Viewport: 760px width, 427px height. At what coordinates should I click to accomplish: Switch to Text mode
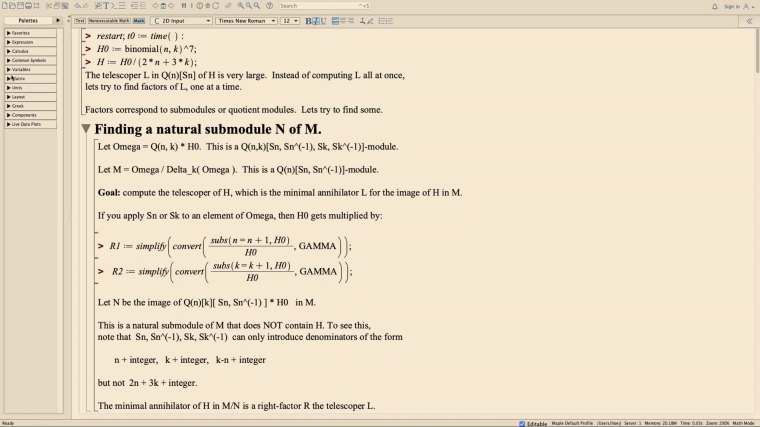80,21
